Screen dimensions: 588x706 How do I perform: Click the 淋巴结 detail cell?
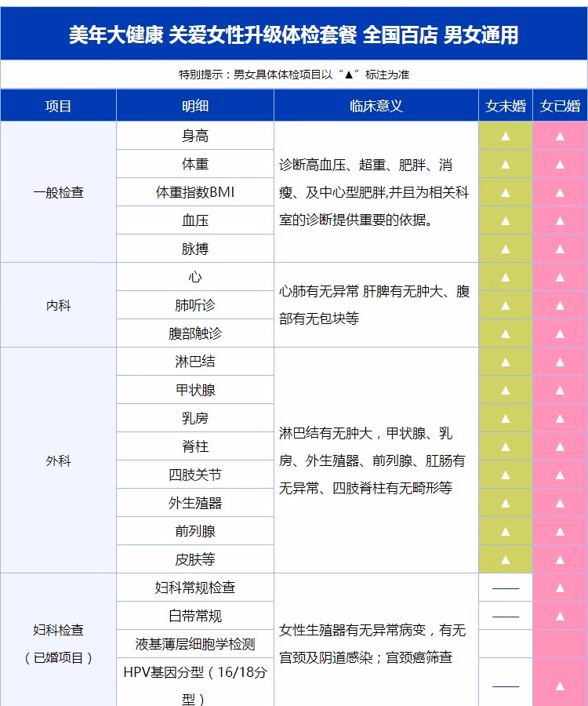pos(194,362)
